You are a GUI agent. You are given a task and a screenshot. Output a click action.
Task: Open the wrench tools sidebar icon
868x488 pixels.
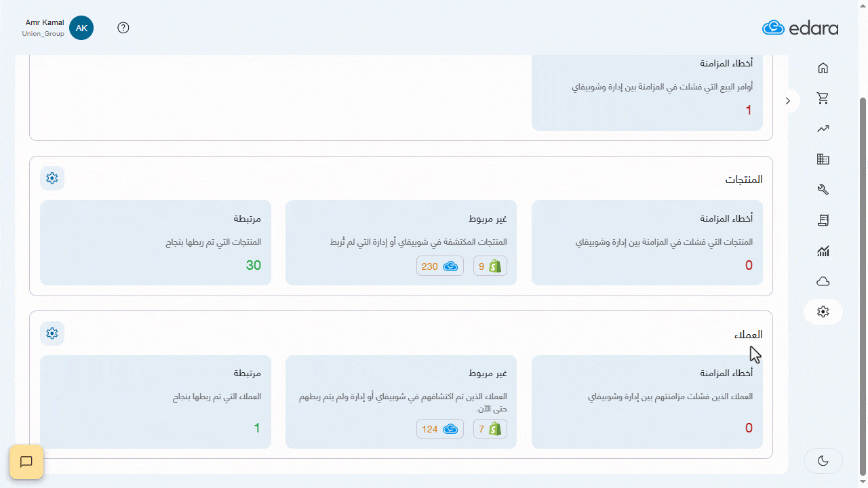pos(823,190)
